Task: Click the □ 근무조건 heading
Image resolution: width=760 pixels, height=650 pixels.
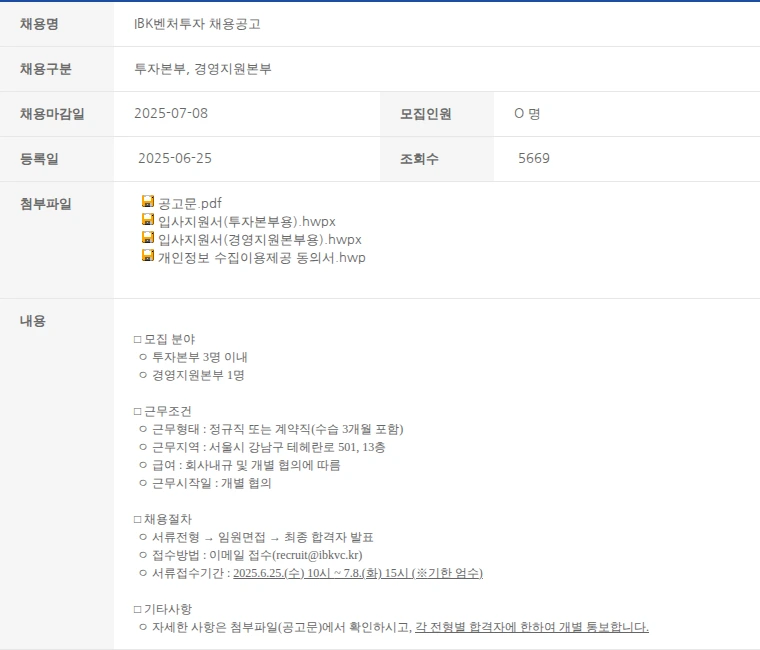Action: (163, 412)
